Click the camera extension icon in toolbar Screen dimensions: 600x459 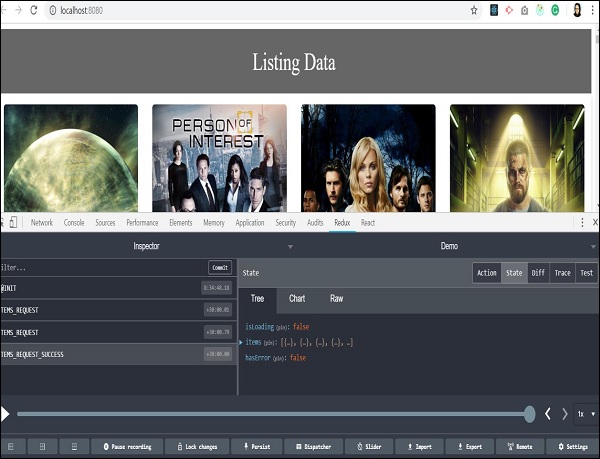coord(525,11)
